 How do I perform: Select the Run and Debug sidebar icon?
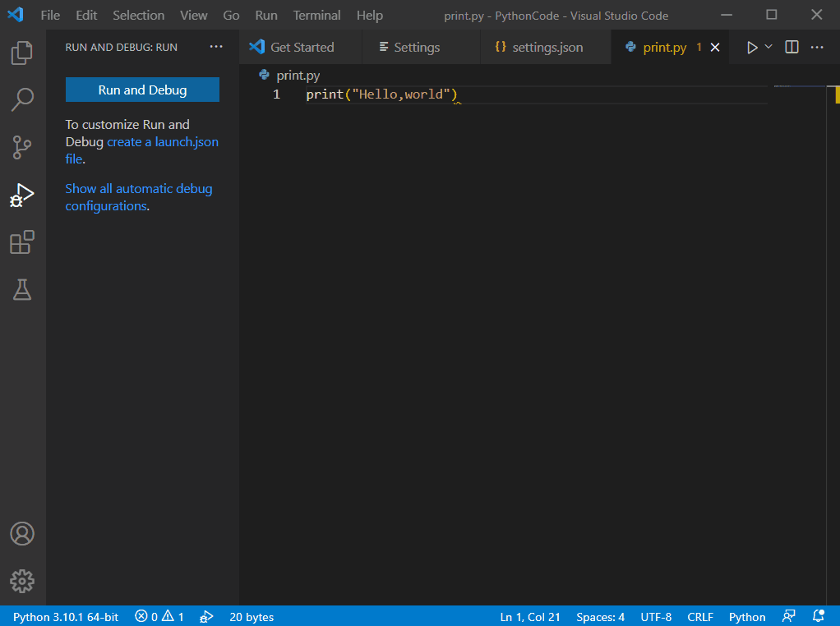tap(21, 195)
